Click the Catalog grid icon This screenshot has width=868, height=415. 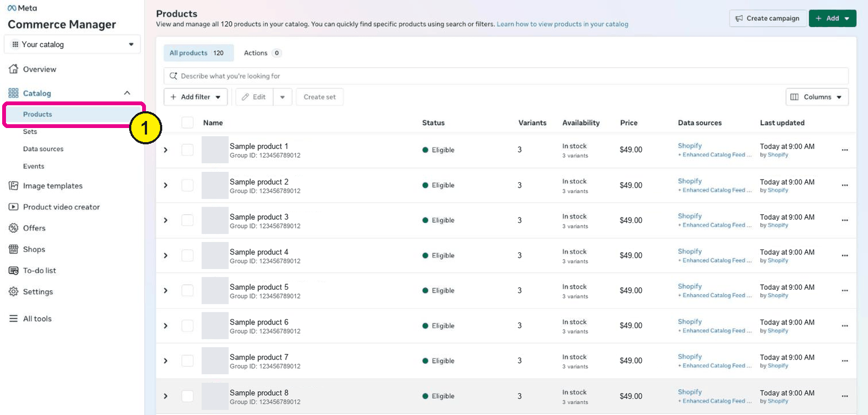[14, 93]
